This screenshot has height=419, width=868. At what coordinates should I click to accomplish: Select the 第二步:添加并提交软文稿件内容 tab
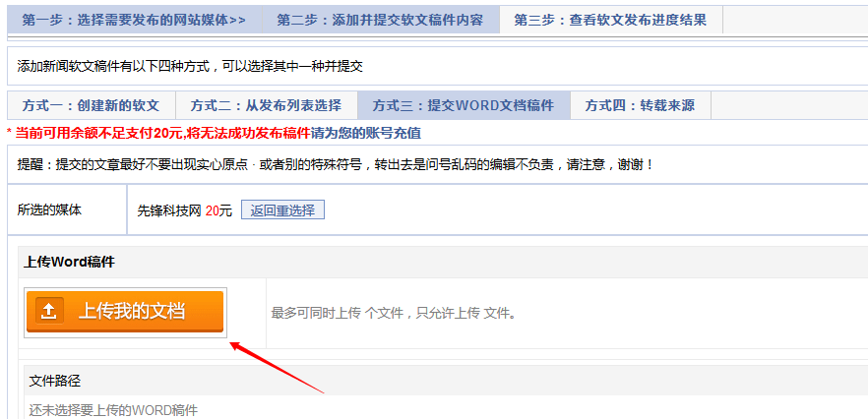(x=380, y=21)
